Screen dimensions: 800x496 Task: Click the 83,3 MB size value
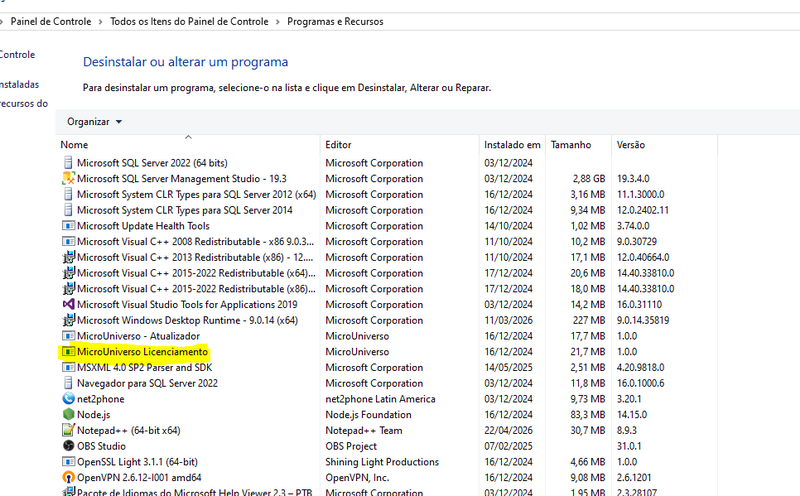588,414
